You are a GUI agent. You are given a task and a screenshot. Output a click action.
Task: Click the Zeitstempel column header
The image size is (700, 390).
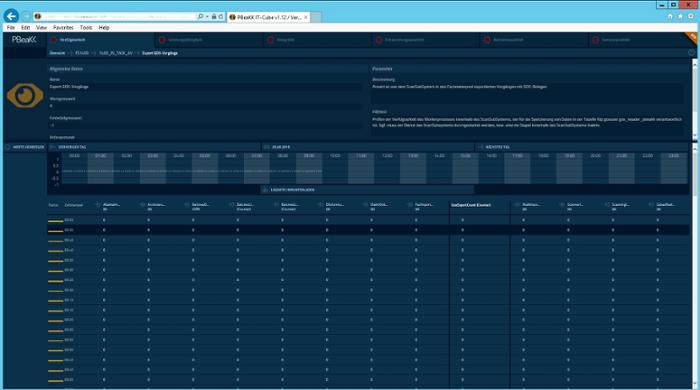point(74,205)
